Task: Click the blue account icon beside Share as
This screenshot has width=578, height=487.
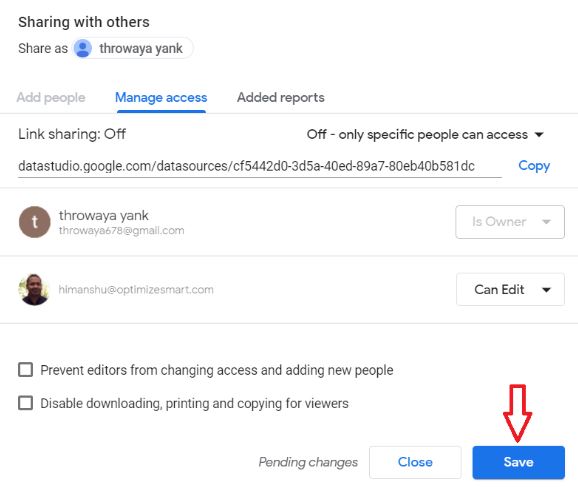Action: [83, 48]
